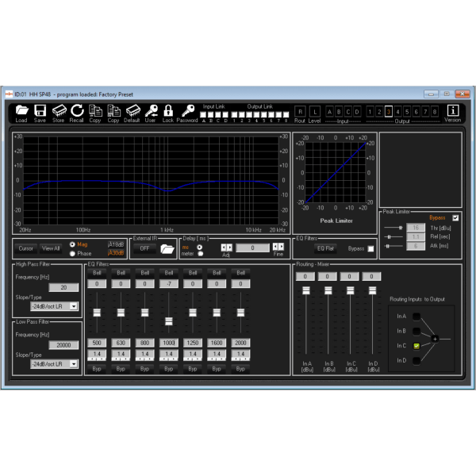Select Output channel 3 tab
476x476 pixels.
389,112
